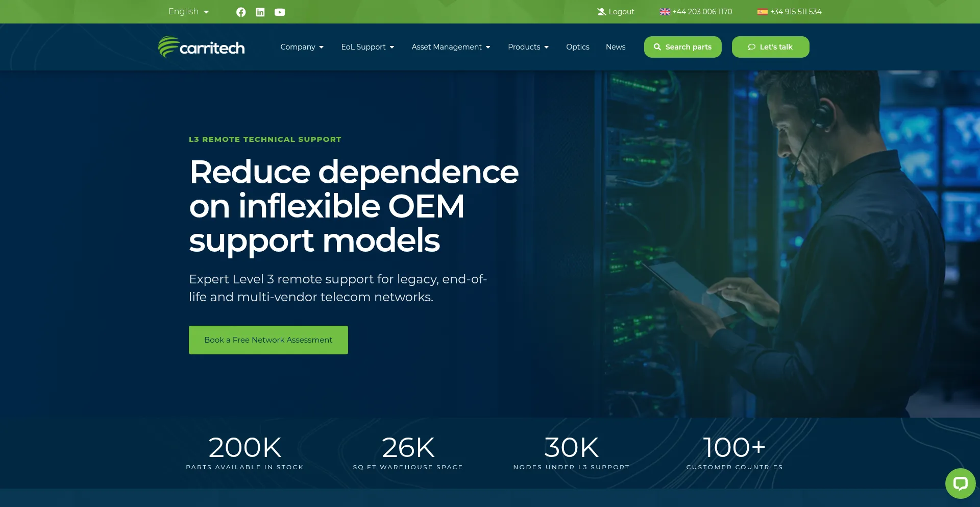Go to the News page
The image size is (980, 507).
616,47
